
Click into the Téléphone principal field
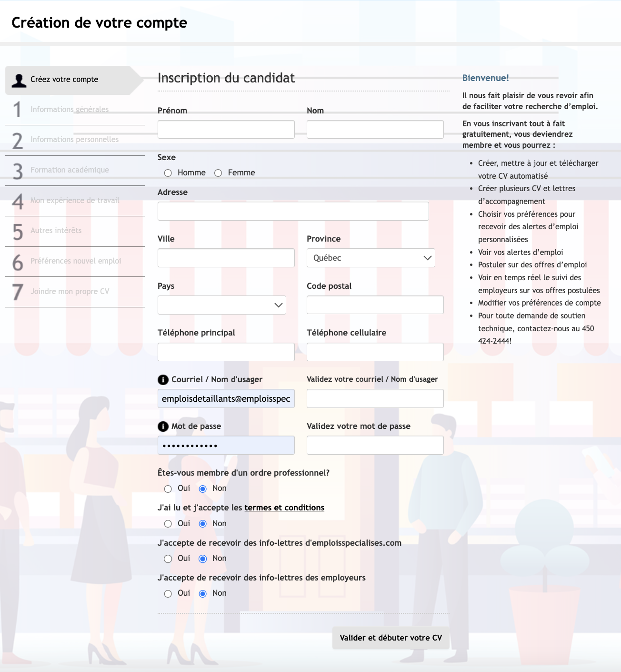[x=226, y=352]
